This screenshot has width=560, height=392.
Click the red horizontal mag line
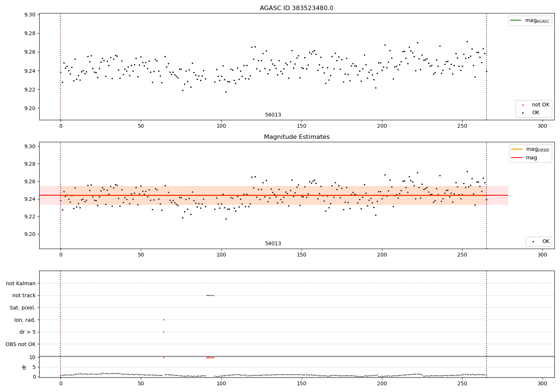point(274,195)
